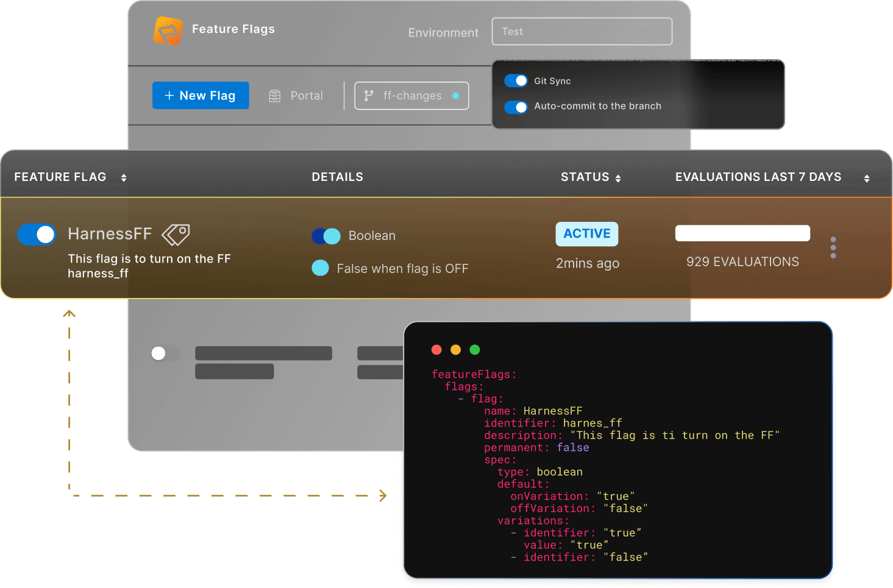Enable Git Sync
Image resolution: width=893 pixels, height=588 pixels.
516,80
